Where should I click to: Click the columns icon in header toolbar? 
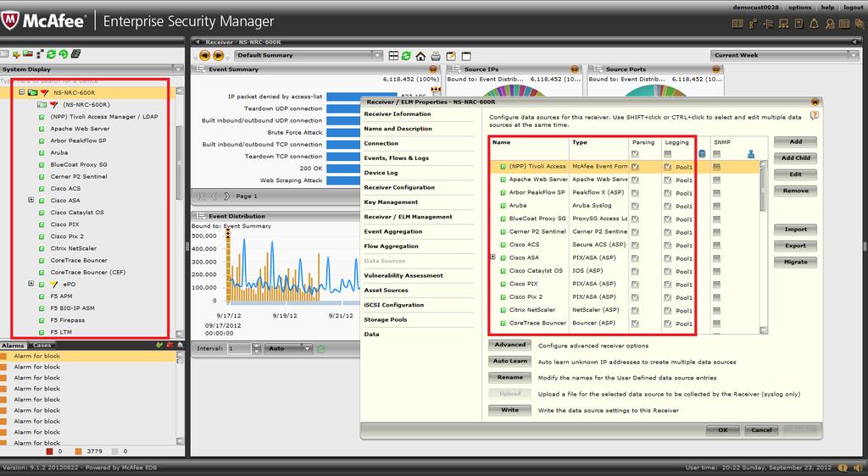pyautogui.click(x=844, y=23)
